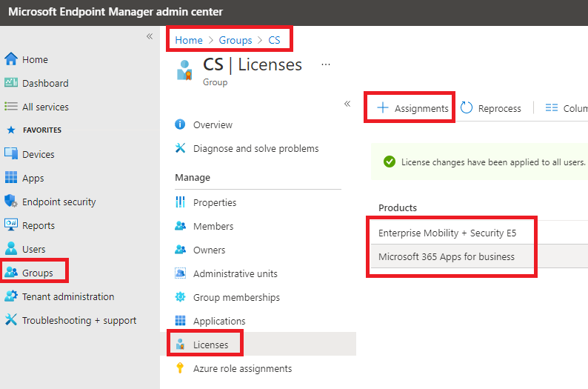
Task: Click the Administrative units icon
Action: [x=180, y=273]
